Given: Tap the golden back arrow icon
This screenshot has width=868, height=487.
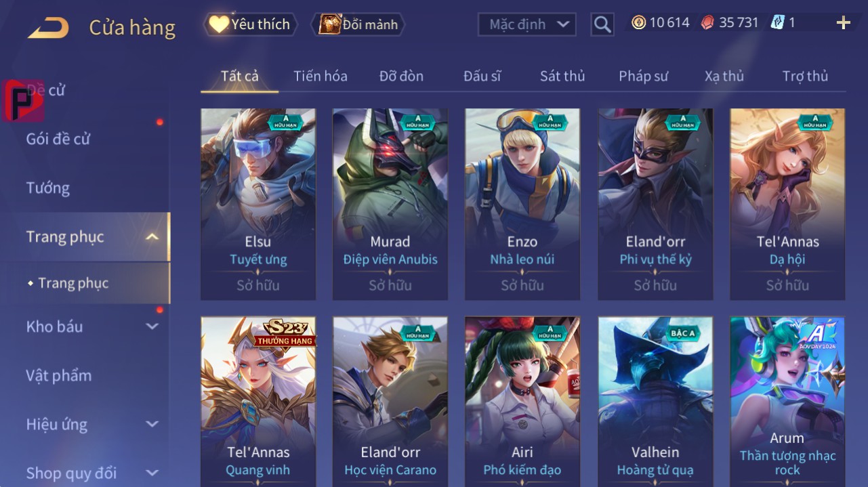Looking at the screenshot, I should [48, 28].
